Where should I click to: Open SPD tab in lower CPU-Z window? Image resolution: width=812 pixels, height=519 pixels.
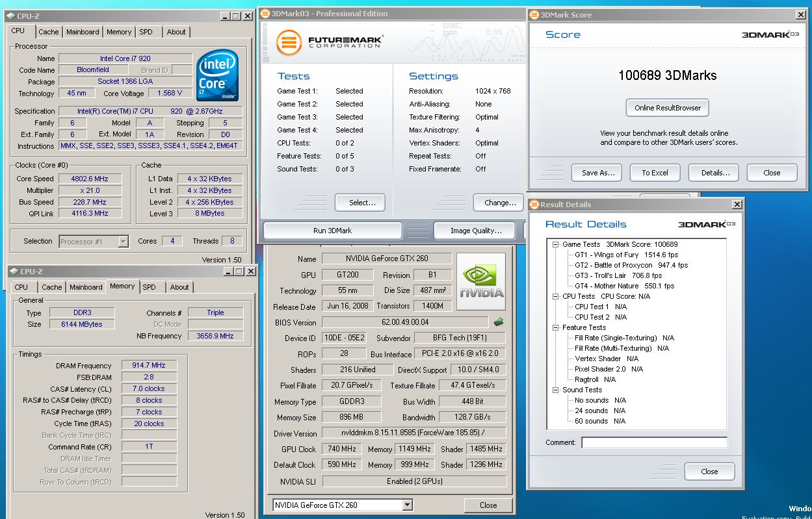[150, 287]
